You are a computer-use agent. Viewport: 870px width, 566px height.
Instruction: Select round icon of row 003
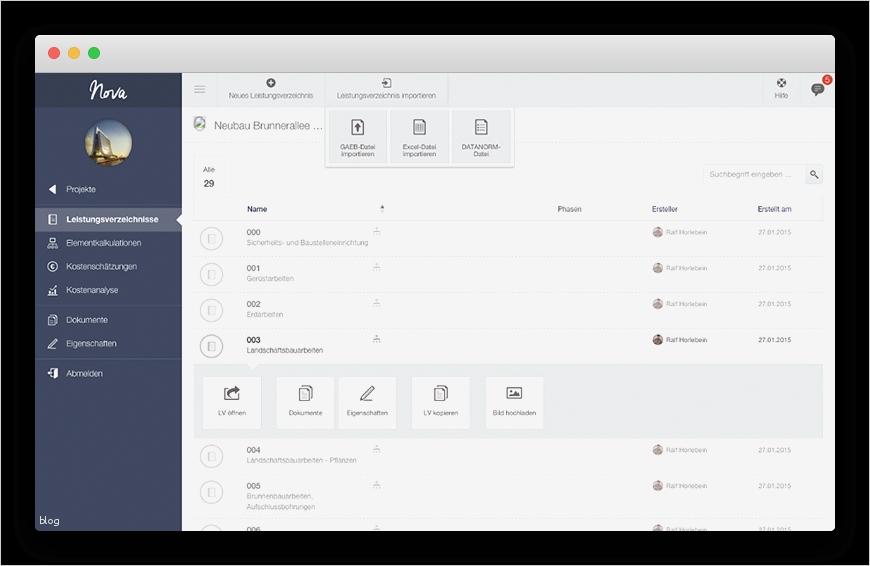(211, 346)
